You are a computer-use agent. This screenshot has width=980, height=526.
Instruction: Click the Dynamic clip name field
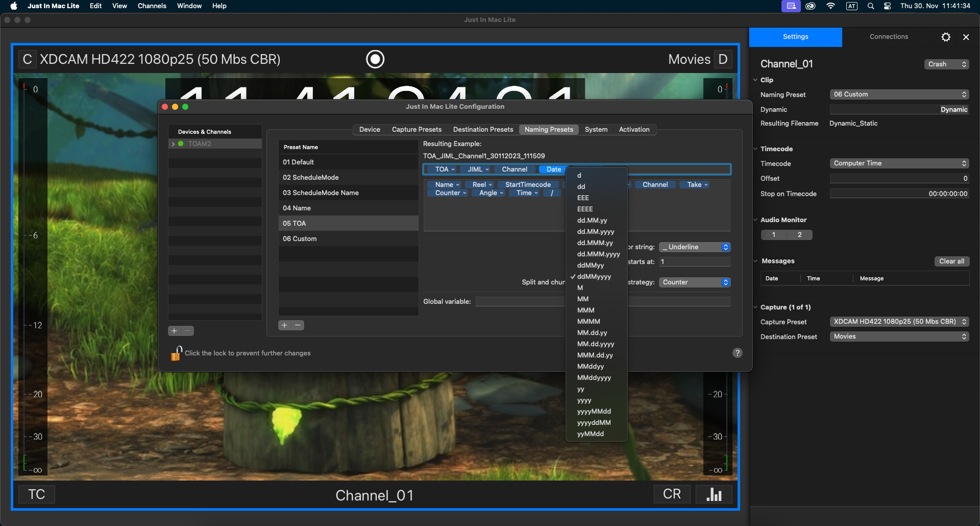[899, 110]
